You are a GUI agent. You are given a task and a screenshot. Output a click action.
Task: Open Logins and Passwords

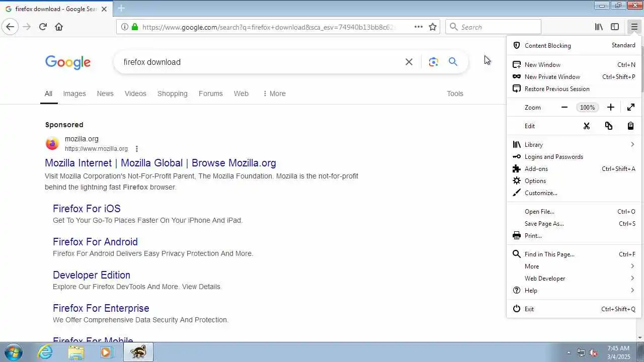[574, 156]
